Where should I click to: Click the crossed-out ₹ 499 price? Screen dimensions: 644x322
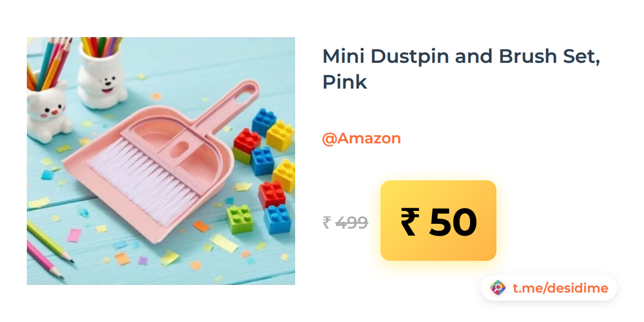coord(345,223)
